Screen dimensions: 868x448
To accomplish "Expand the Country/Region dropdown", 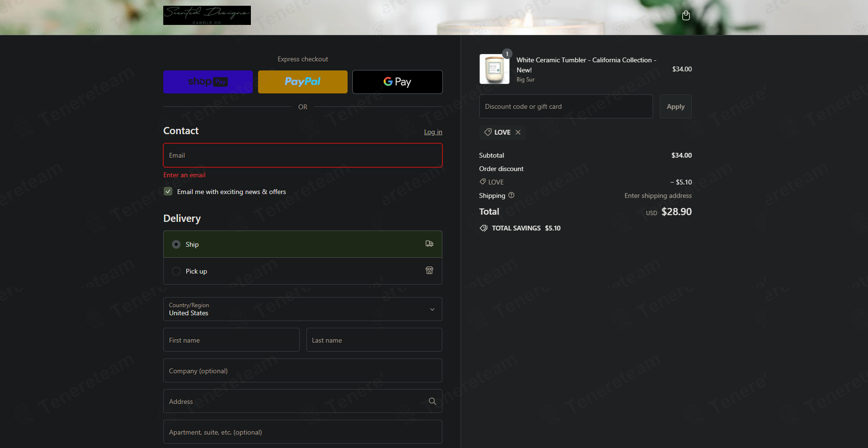I will click(303, 309).
